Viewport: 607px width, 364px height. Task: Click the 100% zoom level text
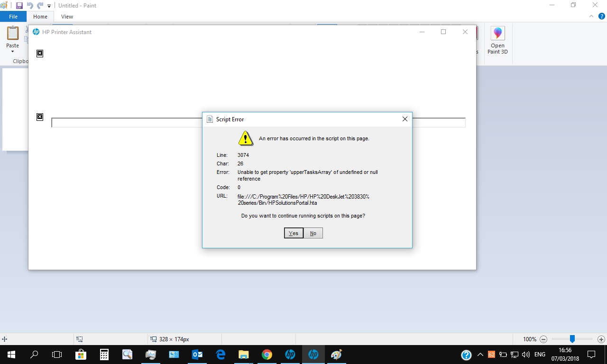coord(530,339)
